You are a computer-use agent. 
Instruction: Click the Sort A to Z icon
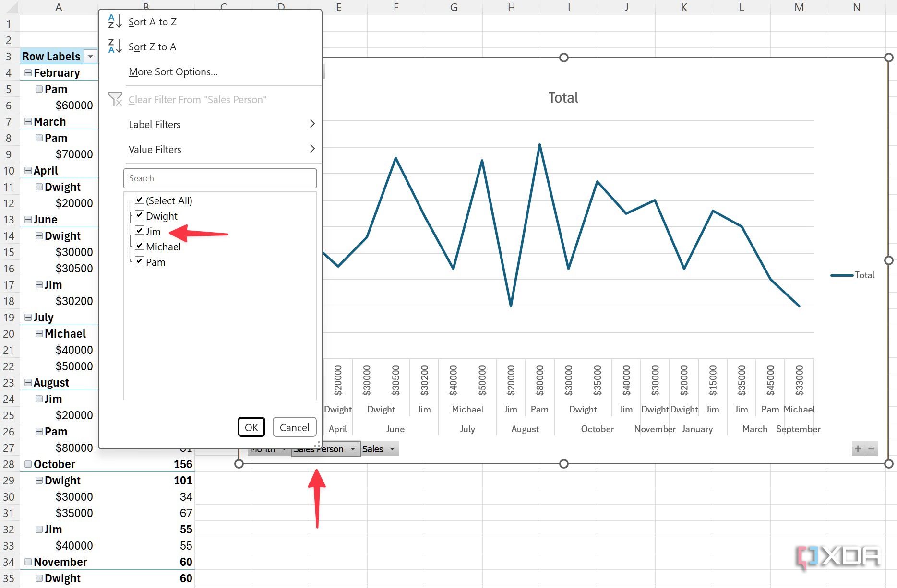coord(115,22)
